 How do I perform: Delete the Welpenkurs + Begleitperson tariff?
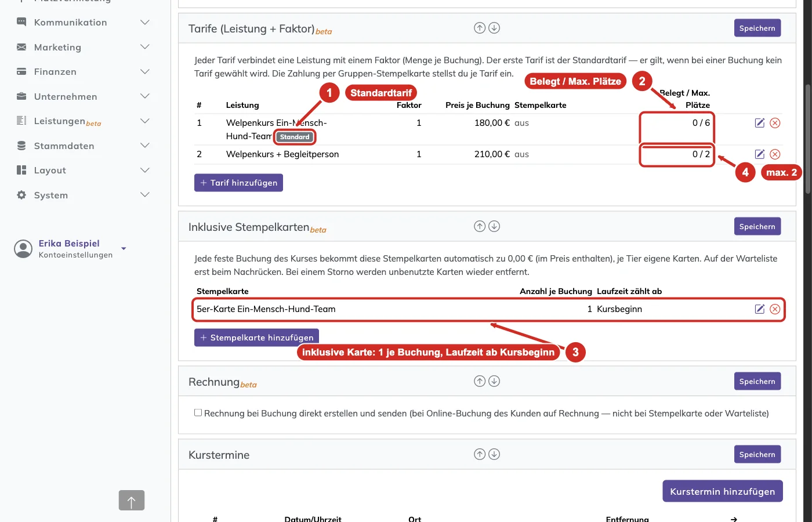tap(775, 154)
